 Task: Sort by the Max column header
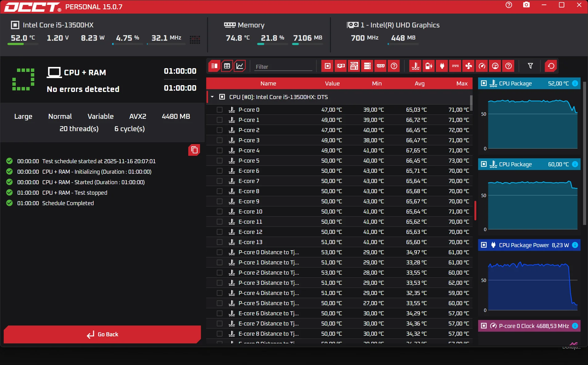(x=462, y=84)
